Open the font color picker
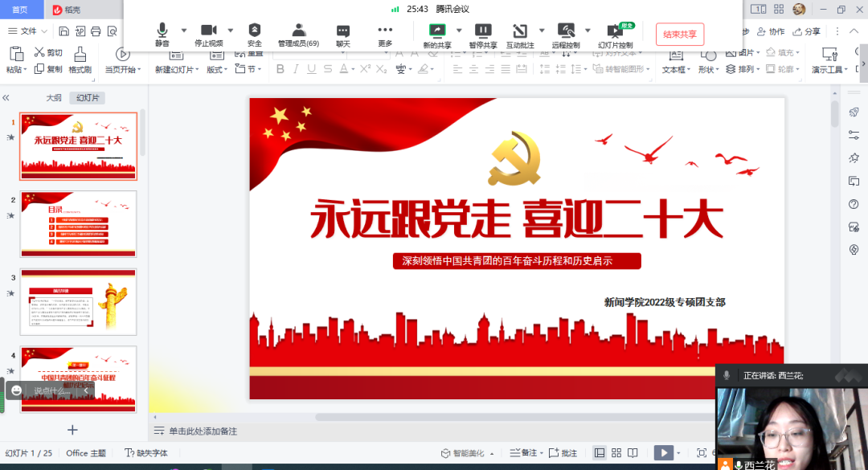Screen dimensions: 868x470 pos(346,69)
